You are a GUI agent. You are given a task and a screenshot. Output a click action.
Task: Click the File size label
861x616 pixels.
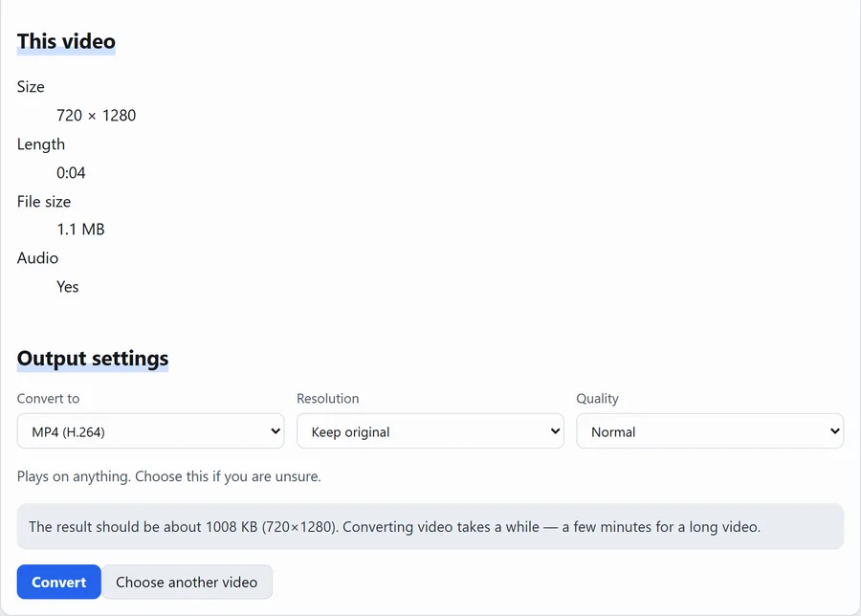click(44, 202)
